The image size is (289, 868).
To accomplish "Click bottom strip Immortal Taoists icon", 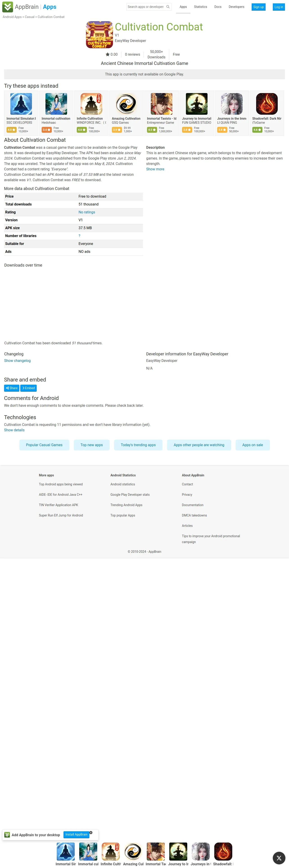I will [x=156, y=852].
